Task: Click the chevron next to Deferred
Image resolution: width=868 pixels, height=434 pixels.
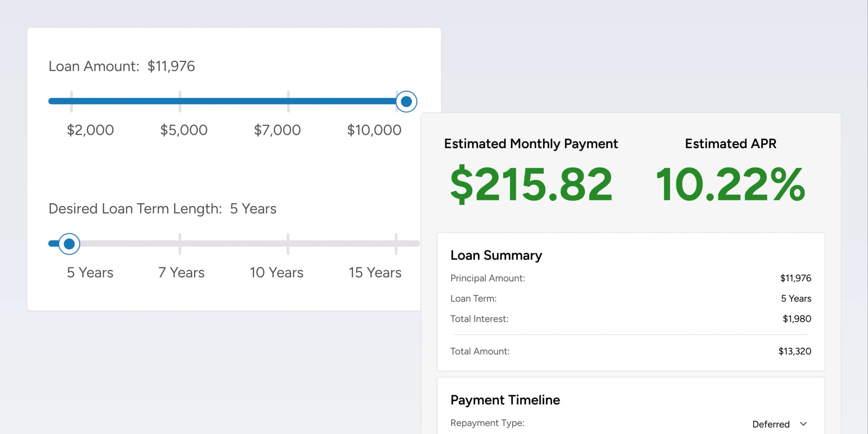Action: 803,424
